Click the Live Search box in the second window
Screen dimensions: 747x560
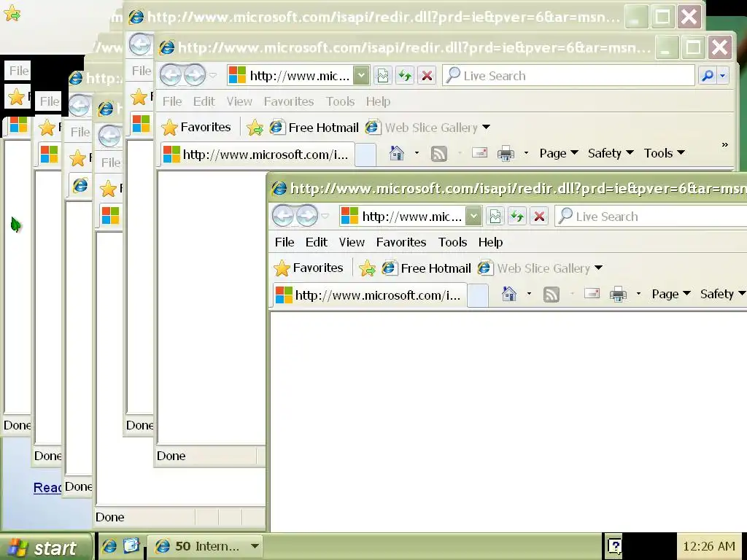(569, 76)
